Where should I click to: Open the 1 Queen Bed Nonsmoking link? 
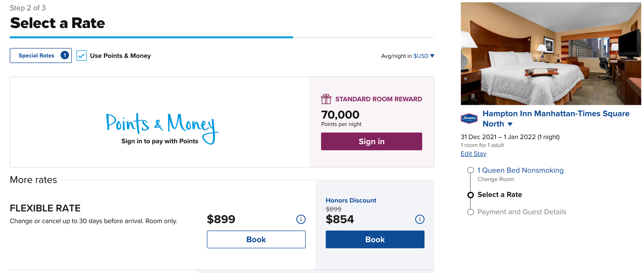click(520, 170)
